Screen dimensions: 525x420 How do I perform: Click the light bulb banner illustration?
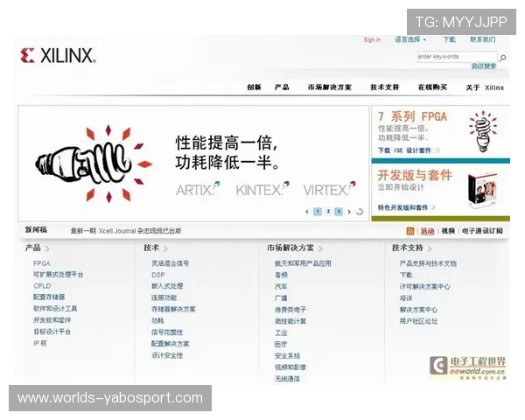(x=94, y=164)
